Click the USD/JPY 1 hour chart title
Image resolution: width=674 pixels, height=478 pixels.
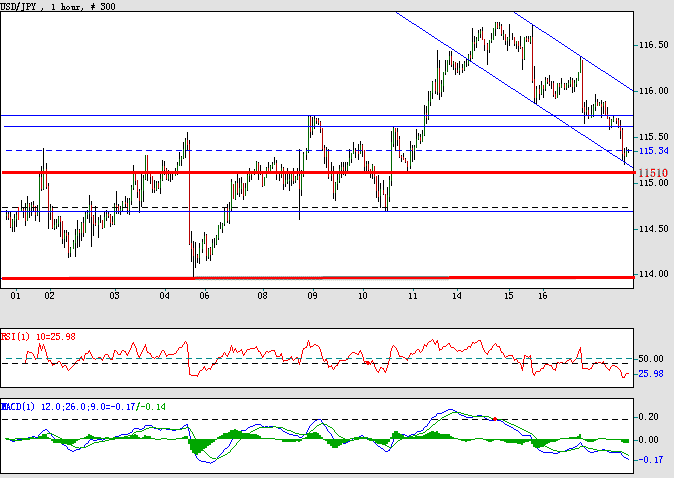pyautogui.click(x=58, y=6)
